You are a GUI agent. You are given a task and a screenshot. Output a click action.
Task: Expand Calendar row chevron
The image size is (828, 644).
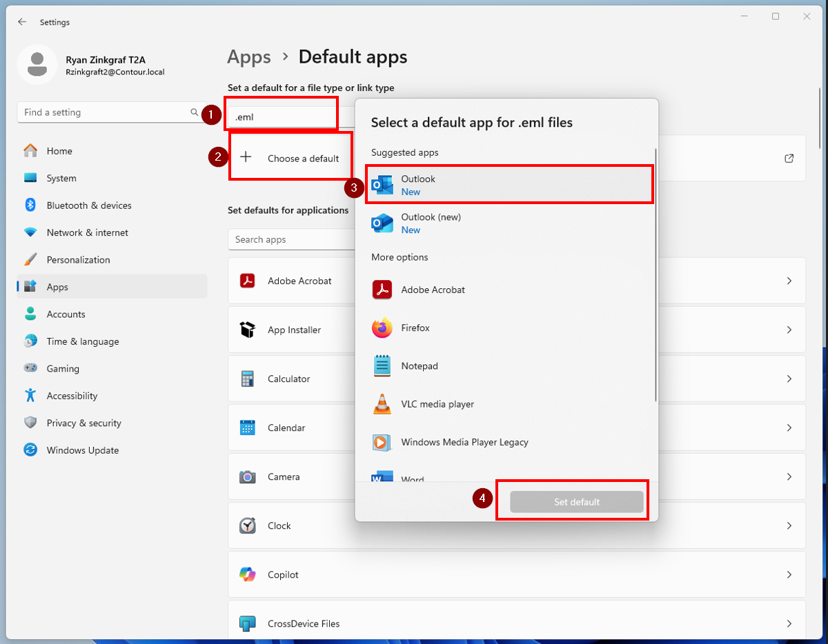coord(789,428)
